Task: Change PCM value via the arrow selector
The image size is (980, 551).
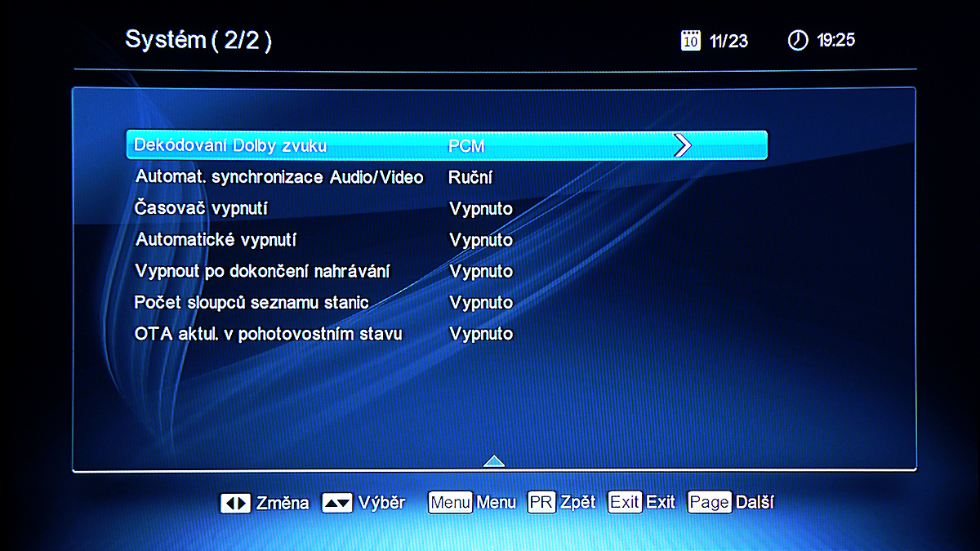Action: (x=465, y=144)
